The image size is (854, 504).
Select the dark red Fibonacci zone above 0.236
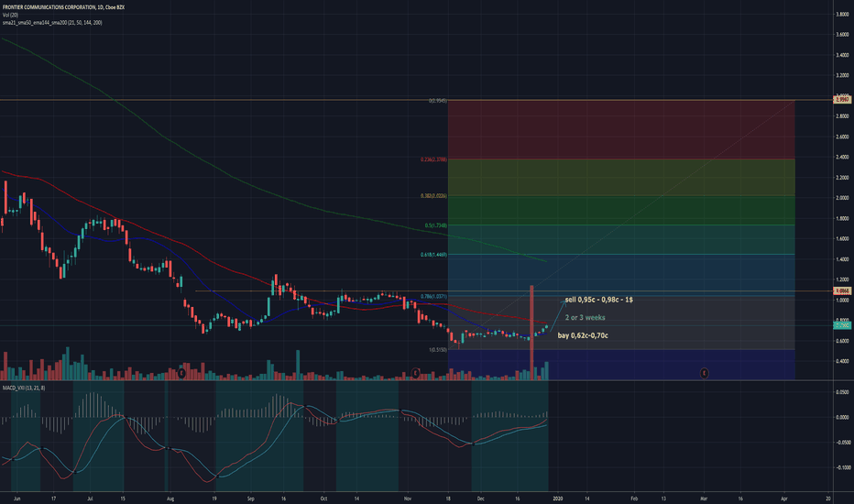click(621, 130)
